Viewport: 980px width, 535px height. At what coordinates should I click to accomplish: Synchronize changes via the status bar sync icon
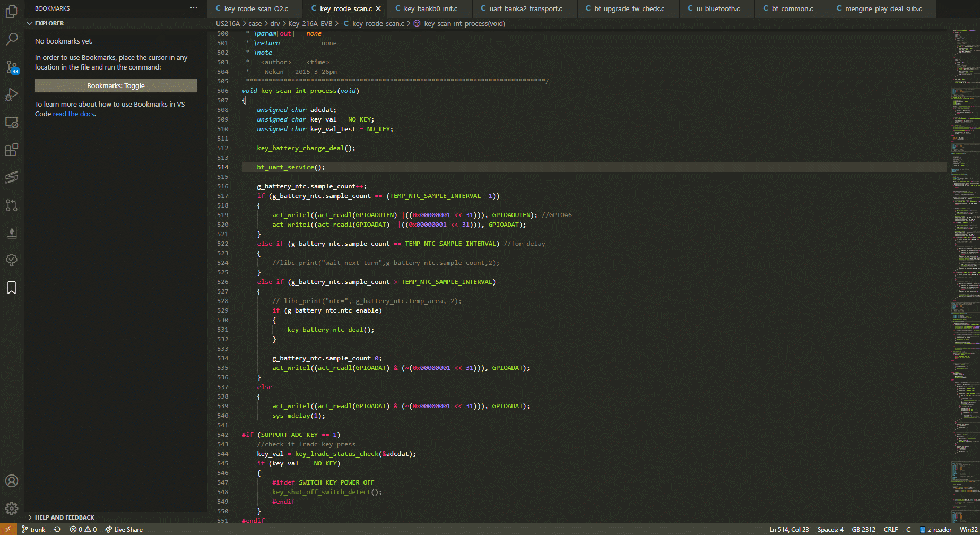(57, 529)
